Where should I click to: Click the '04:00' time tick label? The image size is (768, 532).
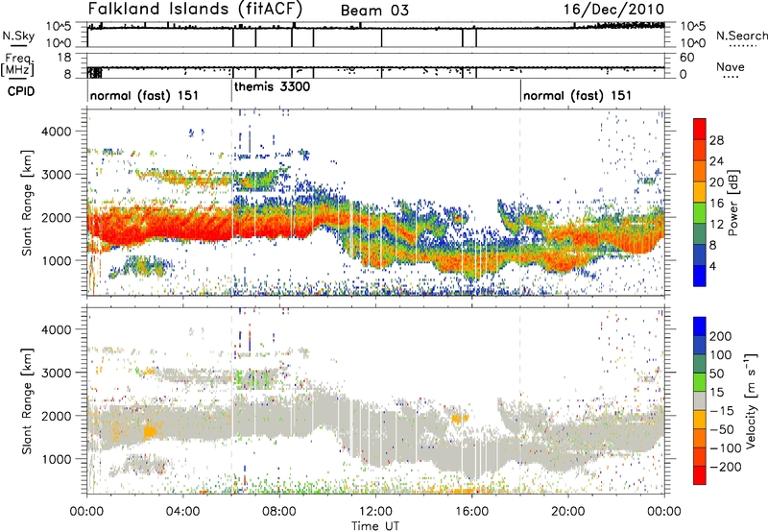pos(183,512)
